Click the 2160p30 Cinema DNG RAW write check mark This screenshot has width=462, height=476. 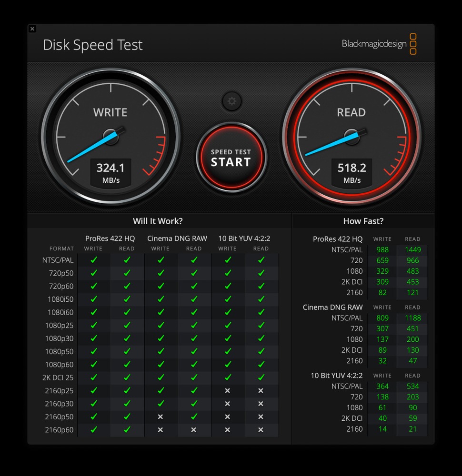click(x=161, y=404)
